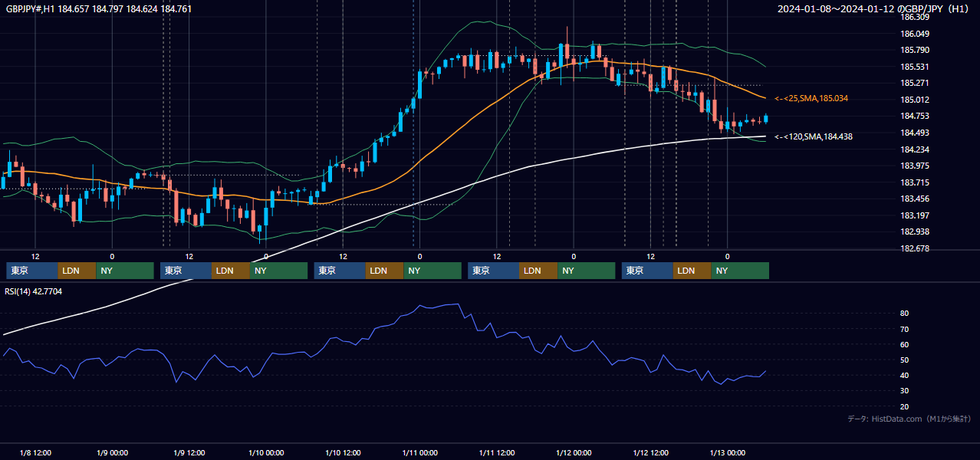The image size is (980, 460).
Task: Click price axis value 182.938
Action: click(914, 232)
